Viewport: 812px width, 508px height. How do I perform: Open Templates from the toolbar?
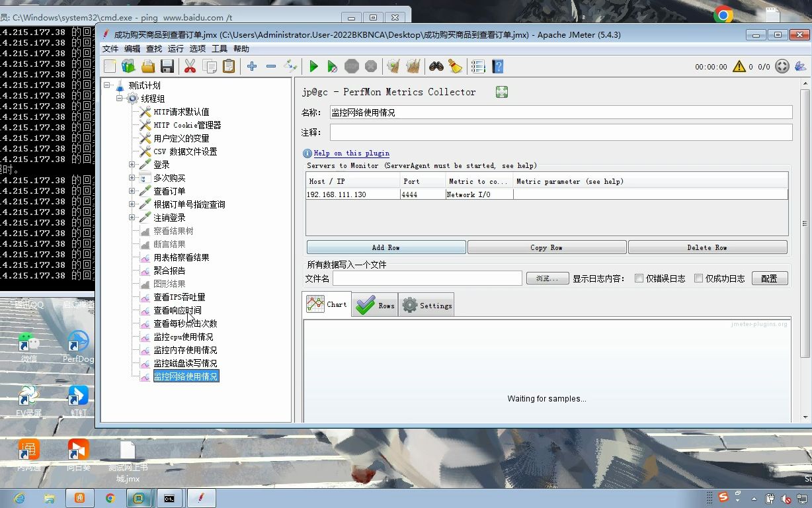tap(128, 66)
